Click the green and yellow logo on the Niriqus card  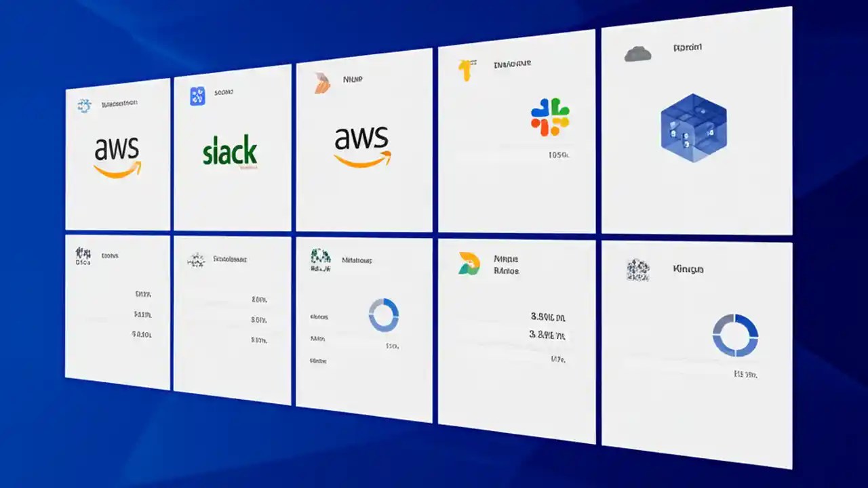pos(470,264)
